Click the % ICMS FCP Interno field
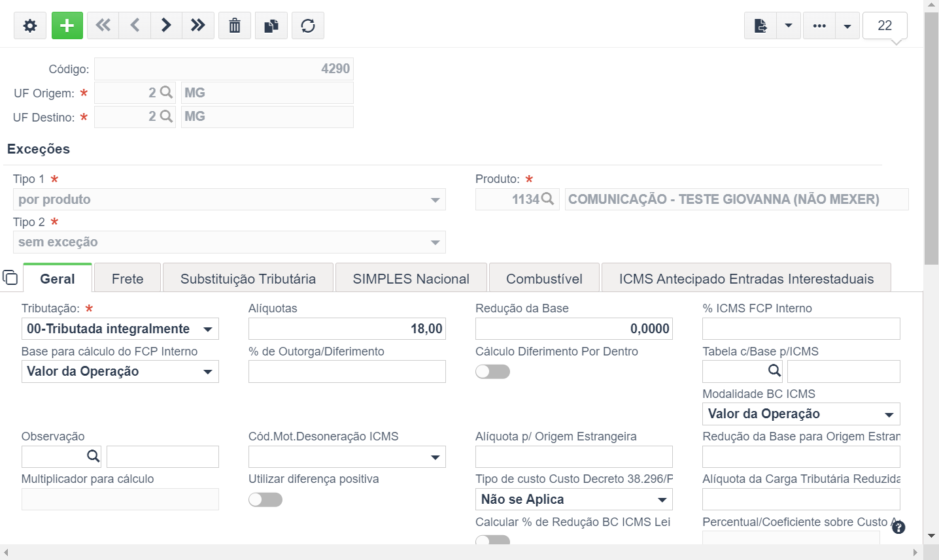The width and height of the screenshot is (939, 560). [801, 329]
